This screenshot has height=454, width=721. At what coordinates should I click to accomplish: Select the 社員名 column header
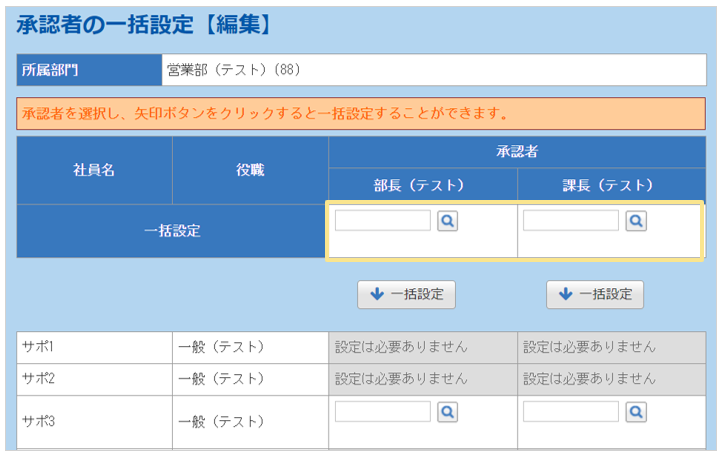tap(94, 170)
